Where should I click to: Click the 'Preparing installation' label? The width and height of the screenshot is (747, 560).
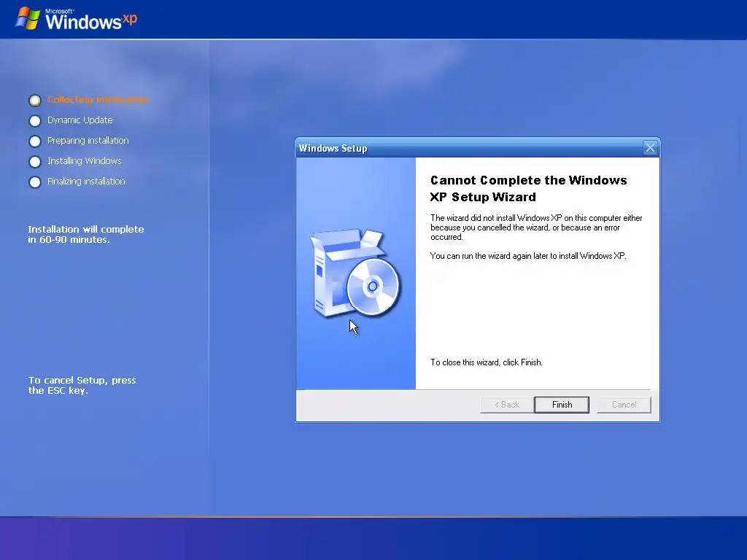tap(88, 141)
